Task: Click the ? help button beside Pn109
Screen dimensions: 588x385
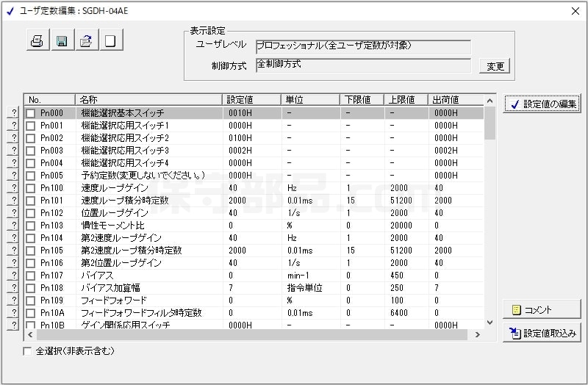Action: coord(12,301)
